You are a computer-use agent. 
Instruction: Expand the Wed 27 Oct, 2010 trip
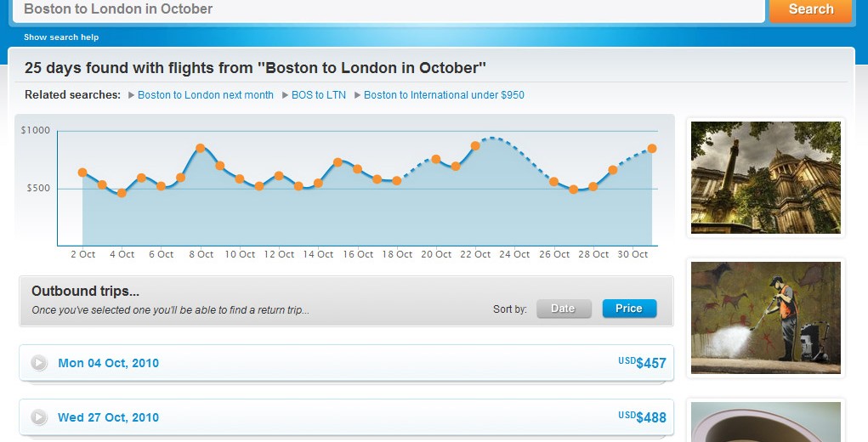click(x=39, y=417)
